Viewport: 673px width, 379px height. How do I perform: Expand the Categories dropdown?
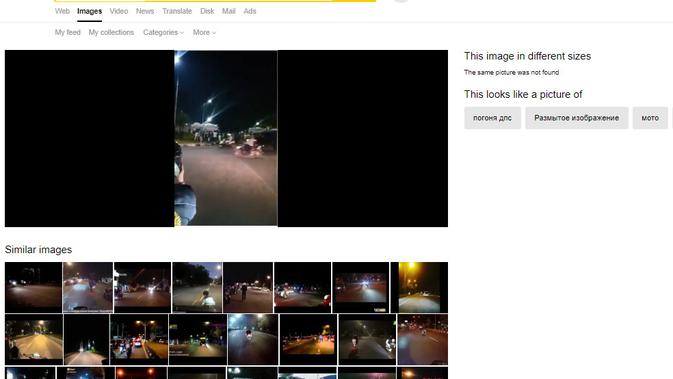tap(163, 32)
